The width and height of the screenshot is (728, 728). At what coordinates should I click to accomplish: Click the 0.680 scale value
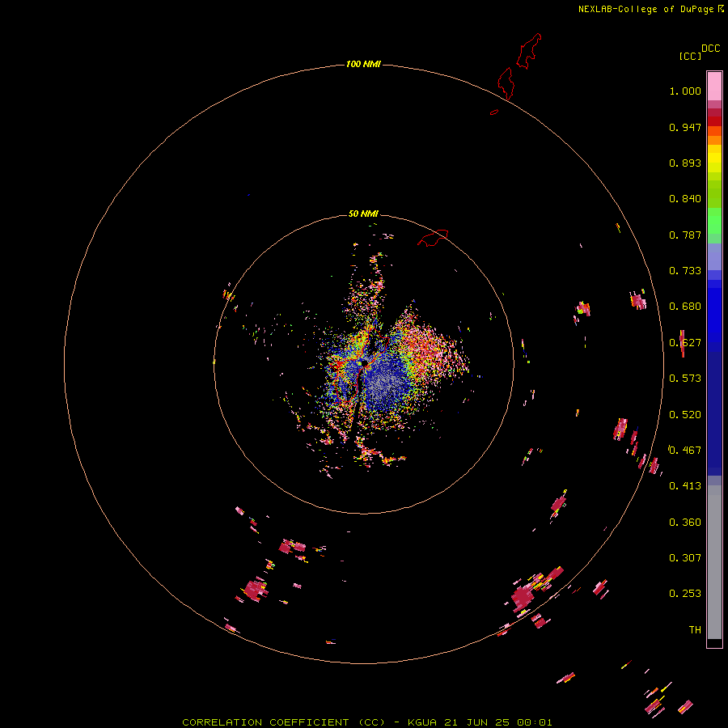click(685, 307)
